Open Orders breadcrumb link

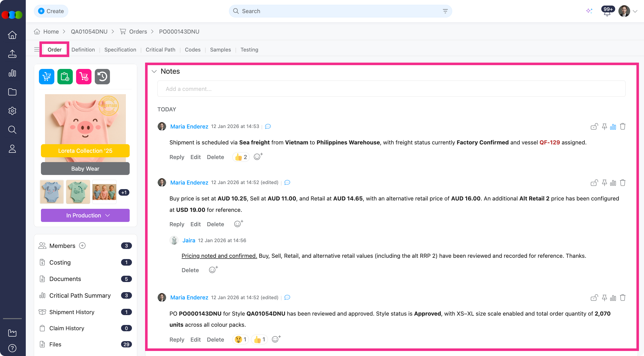click(138, 32)
